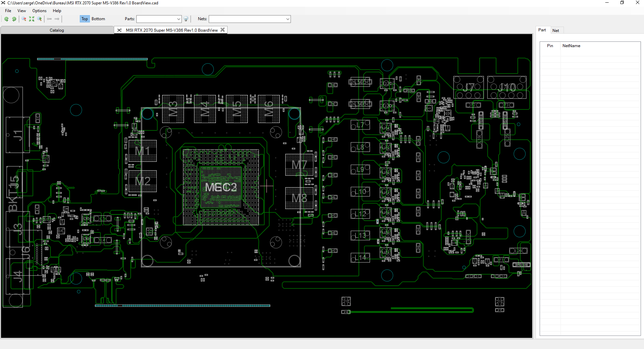Open the View menu
644x349 pixels.
point(22,11)
